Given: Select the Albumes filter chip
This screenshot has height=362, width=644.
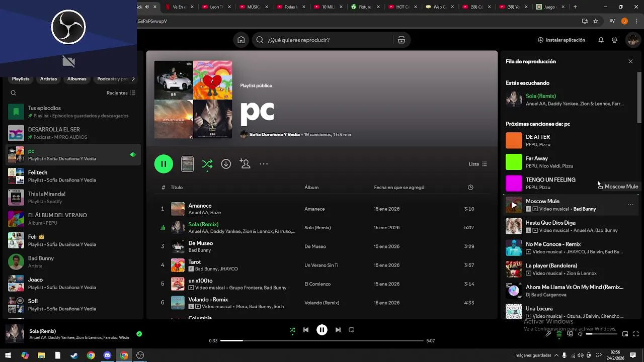Looking at the screenshot, I should point(77,79).
